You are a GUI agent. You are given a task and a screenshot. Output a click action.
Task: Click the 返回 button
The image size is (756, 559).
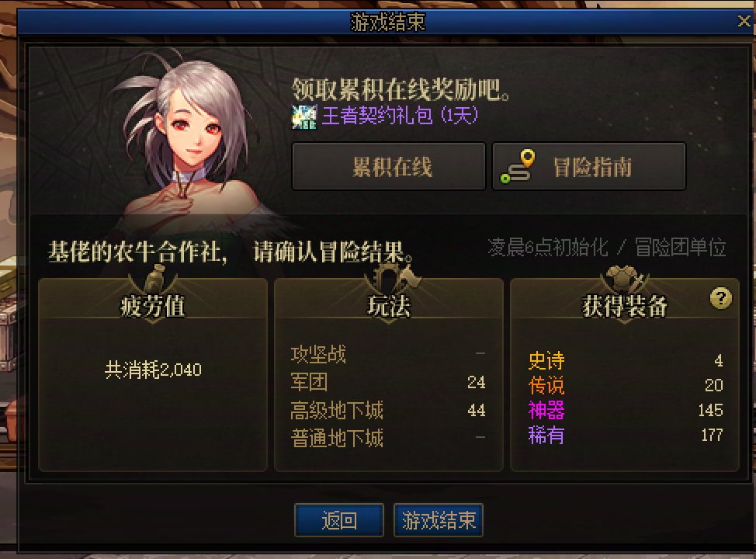coord(339,520)
